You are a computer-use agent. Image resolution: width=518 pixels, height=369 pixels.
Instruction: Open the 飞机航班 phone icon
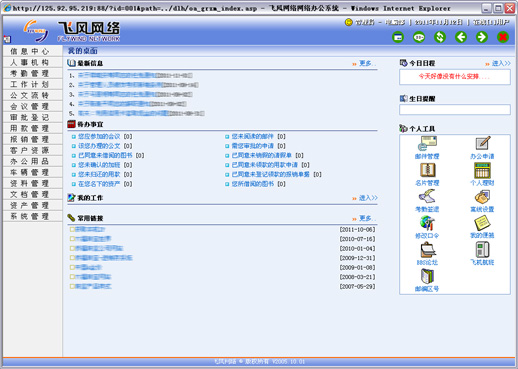482,250
